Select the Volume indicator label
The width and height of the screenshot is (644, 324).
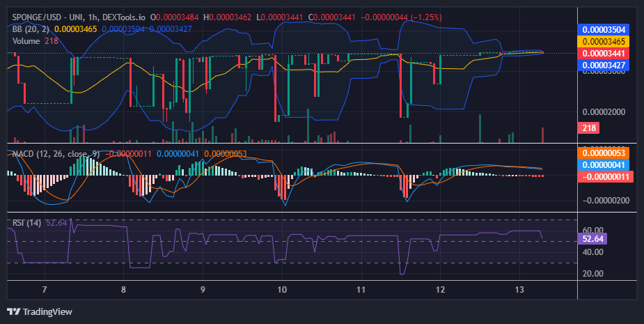point(26,41)
